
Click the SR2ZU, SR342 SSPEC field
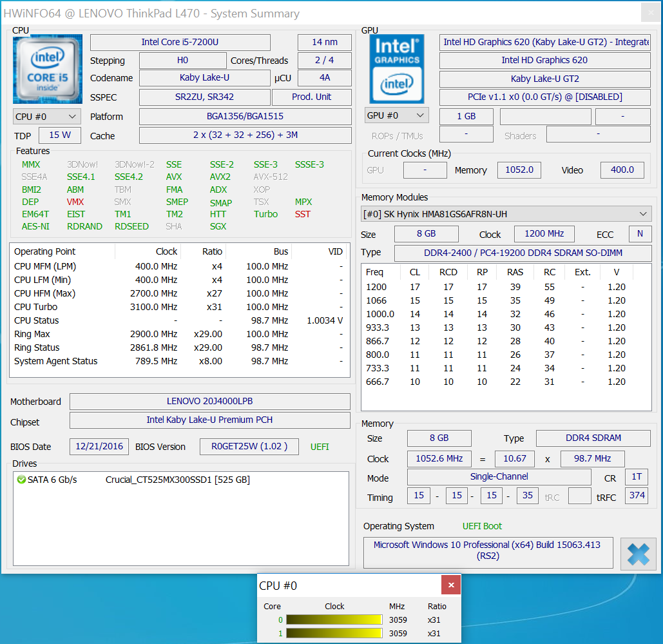tap(205, 97)
